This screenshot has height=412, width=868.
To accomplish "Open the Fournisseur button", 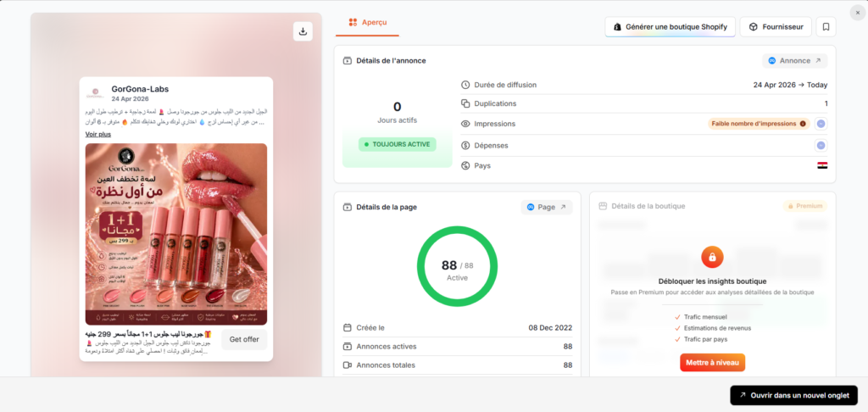I will 776,26.
